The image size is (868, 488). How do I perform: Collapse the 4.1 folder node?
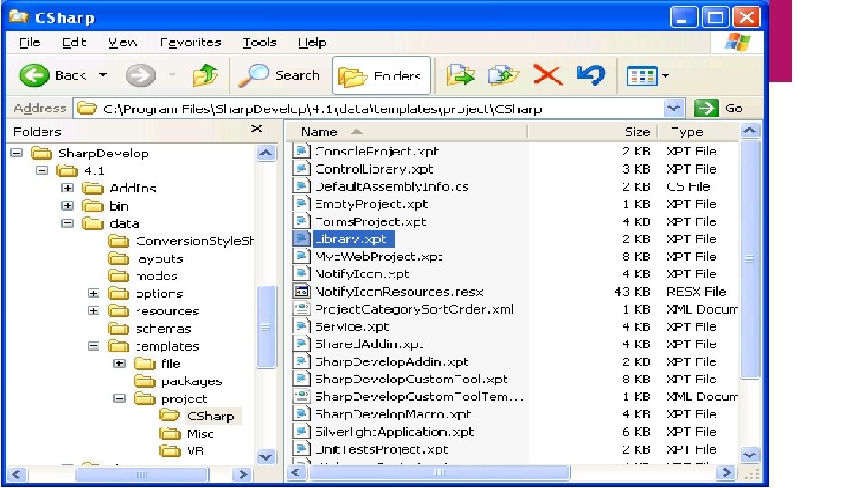pyautogui.click(x=42, y=171)
